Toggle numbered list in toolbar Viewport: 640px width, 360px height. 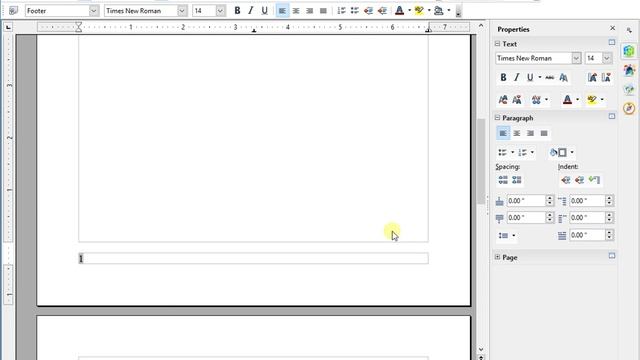point(342,11)
